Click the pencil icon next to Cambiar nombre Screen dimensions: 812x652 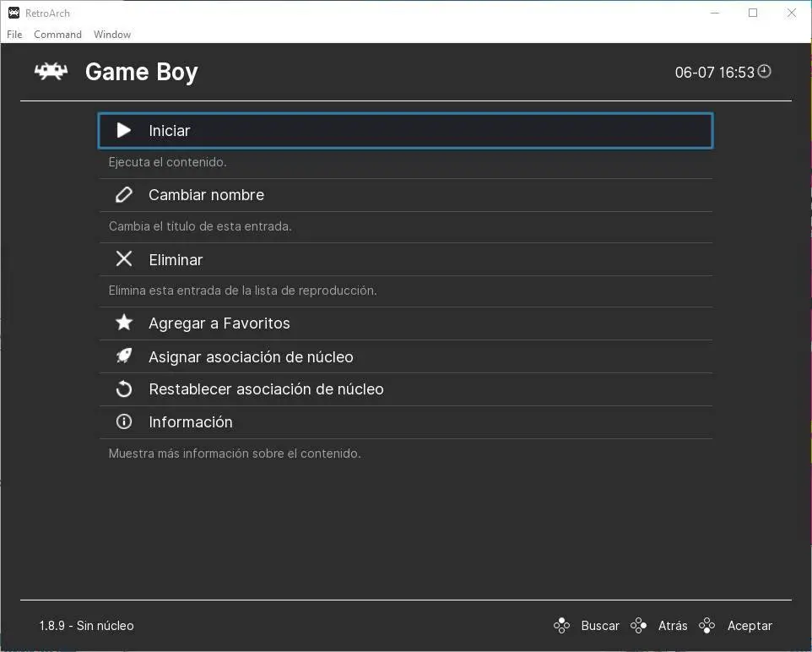(124, 195)
